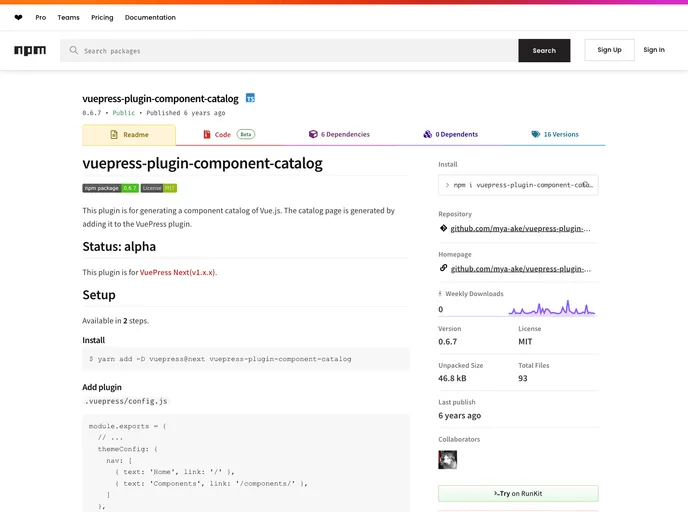
Task: Click the collaborator avatar thumbnail
Action: point(448,460)
